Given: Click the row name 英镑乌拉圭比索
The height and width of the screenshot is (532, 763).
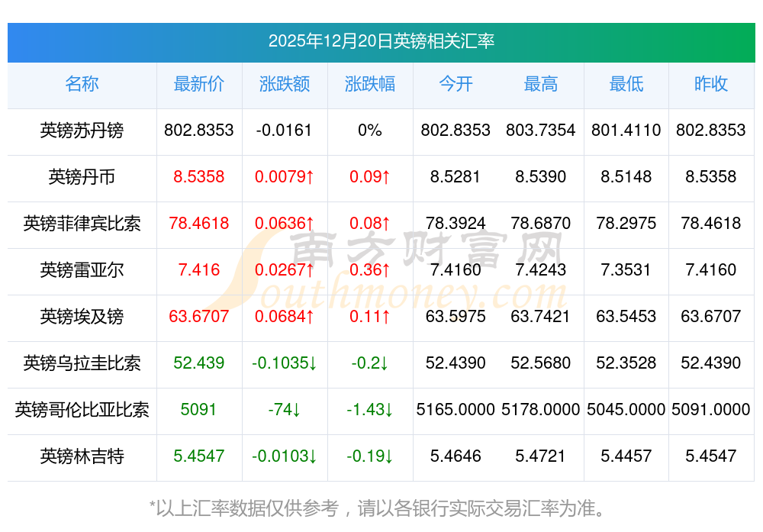Looking at the screenshot, I should tap(82, 363).
